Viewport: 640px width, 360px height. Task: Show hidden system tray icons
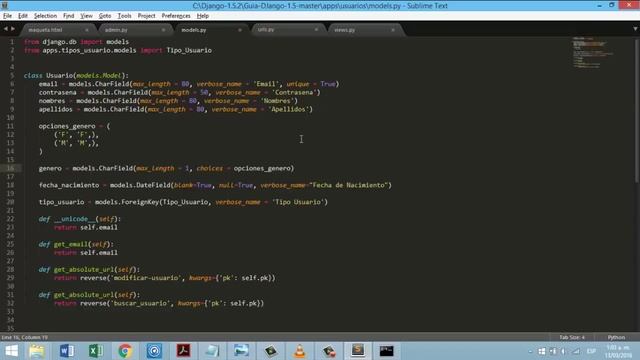click(530, 351)
